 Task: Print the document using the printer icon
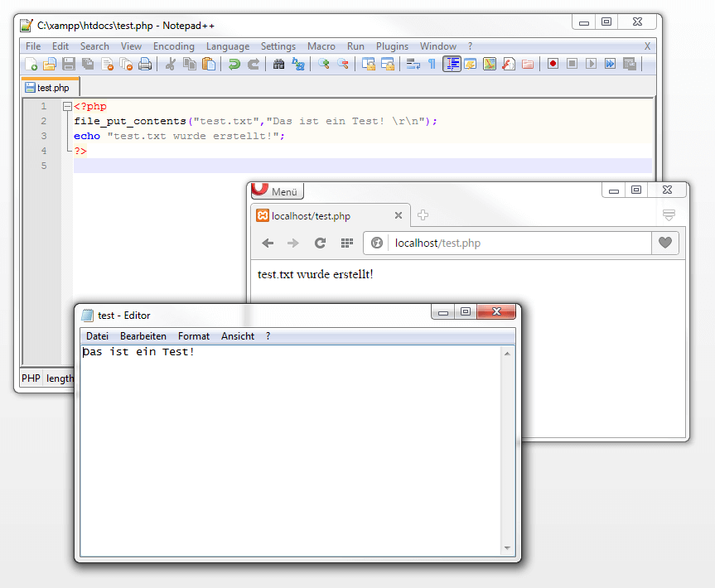point(145,64)
